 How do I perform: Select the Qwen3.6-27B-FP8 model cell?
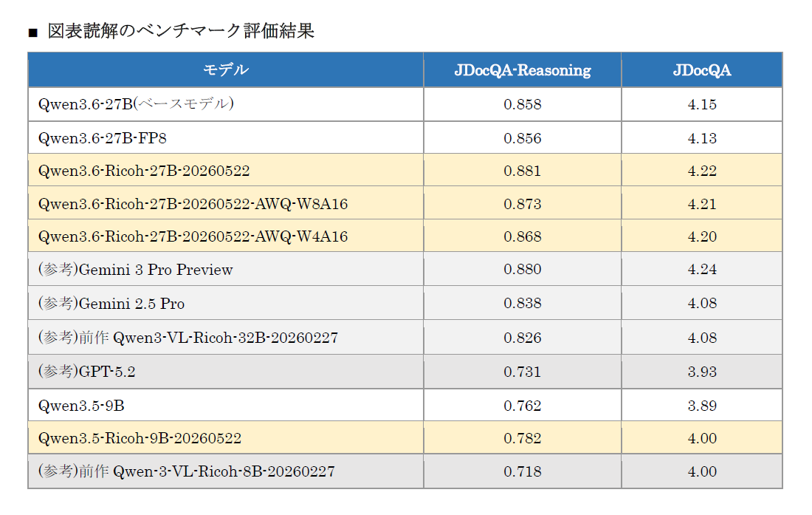226,138
